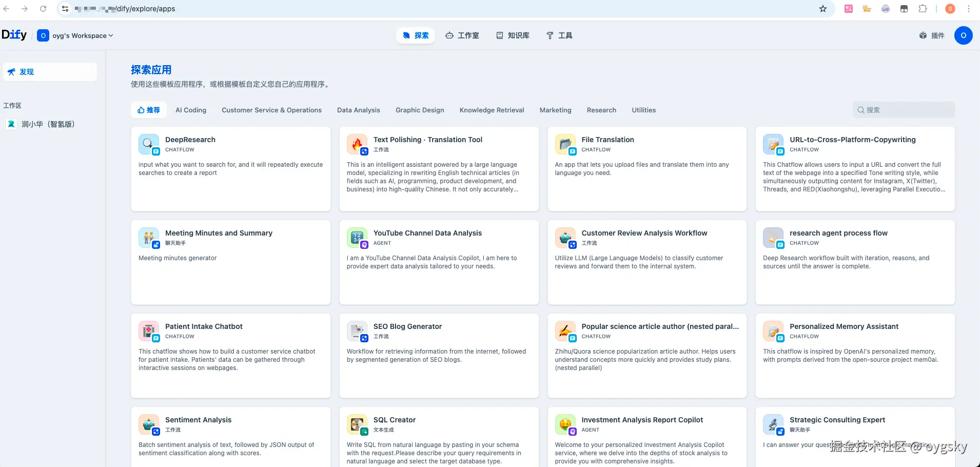Screen dimensions: 980x467
Task: Click the Sentiment Analysis title
Action: (198, 420)
